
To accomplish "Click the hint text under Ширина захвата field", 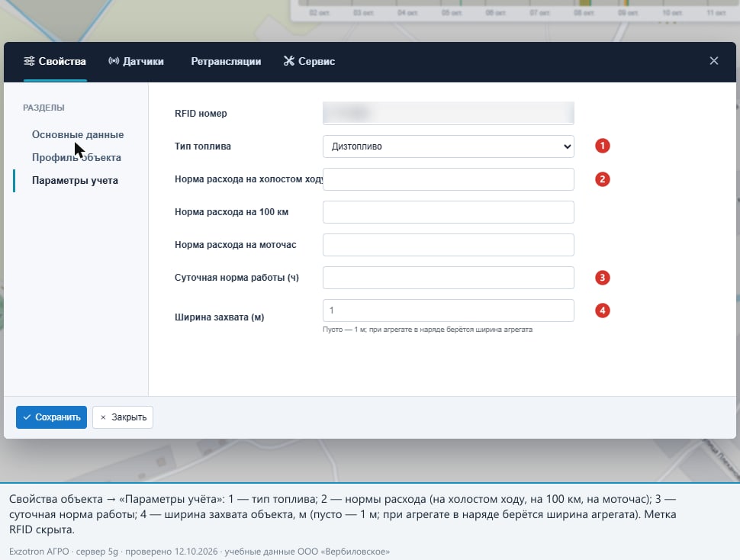I will point(427,330).
